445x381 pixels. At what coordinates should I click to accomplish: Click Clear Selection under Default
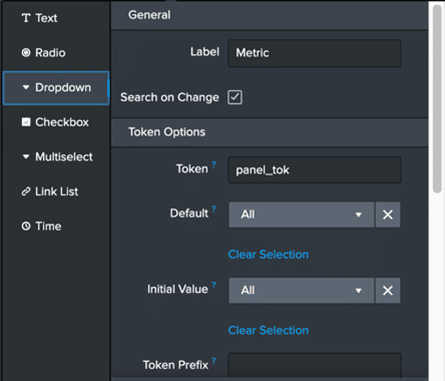(x=268, y=255)
